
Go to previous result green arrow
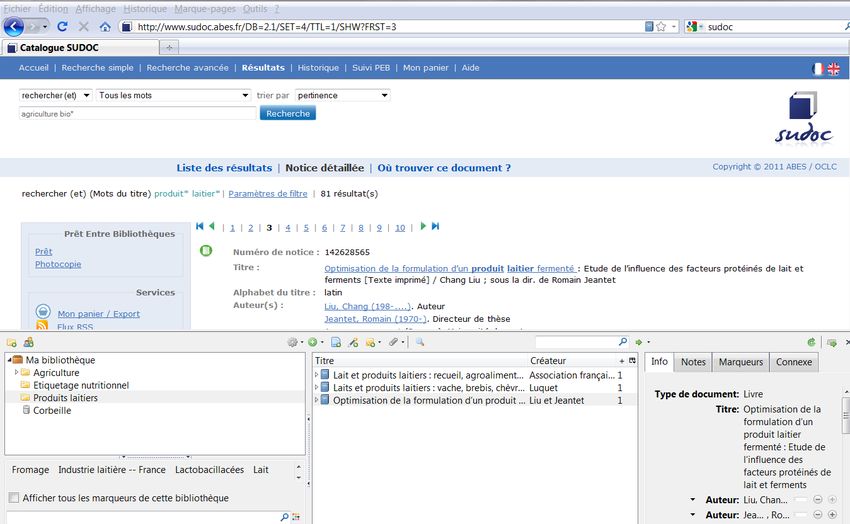pos(211,226)
